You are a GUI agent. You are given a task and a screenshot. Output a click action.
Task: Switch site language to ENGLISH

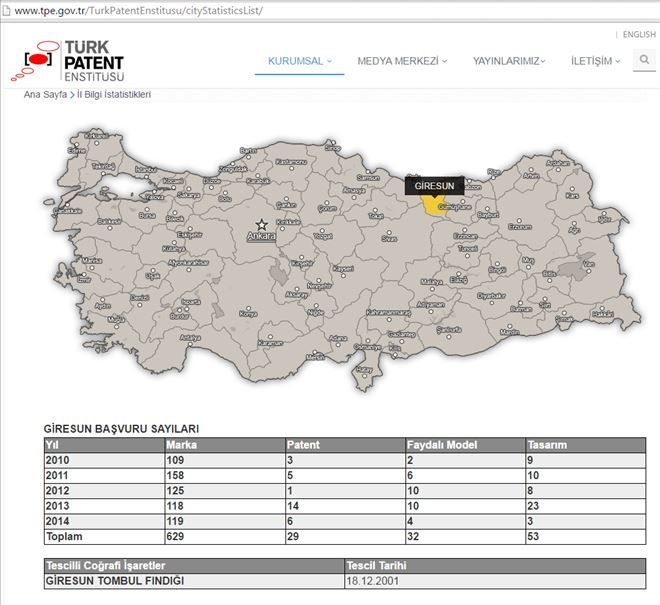click(x=638, y=35)
